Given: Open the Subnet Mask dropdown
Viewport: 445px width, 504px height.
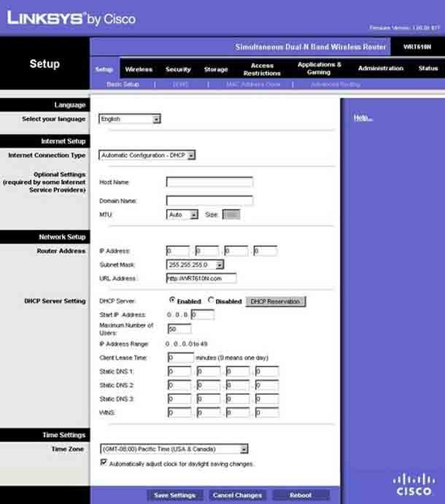Looking at the screenshot, I should click(x=195, y=265).
